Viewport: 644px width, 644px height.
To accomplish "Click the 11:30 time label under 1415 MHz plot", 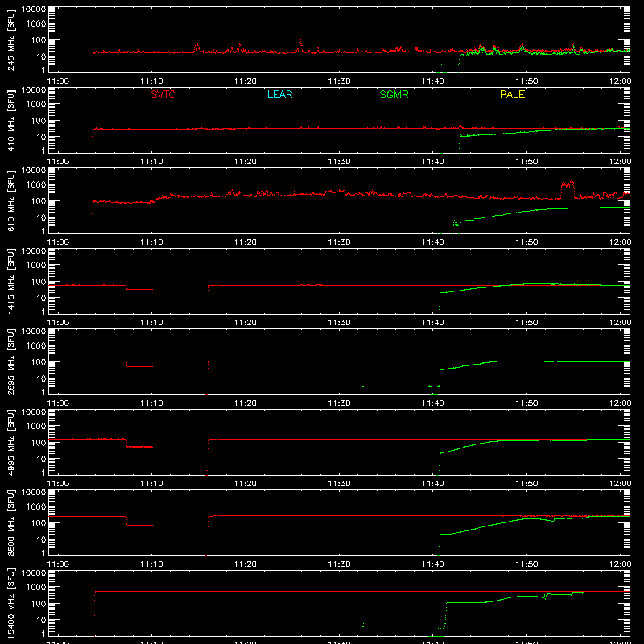I will tap(339, 323).
